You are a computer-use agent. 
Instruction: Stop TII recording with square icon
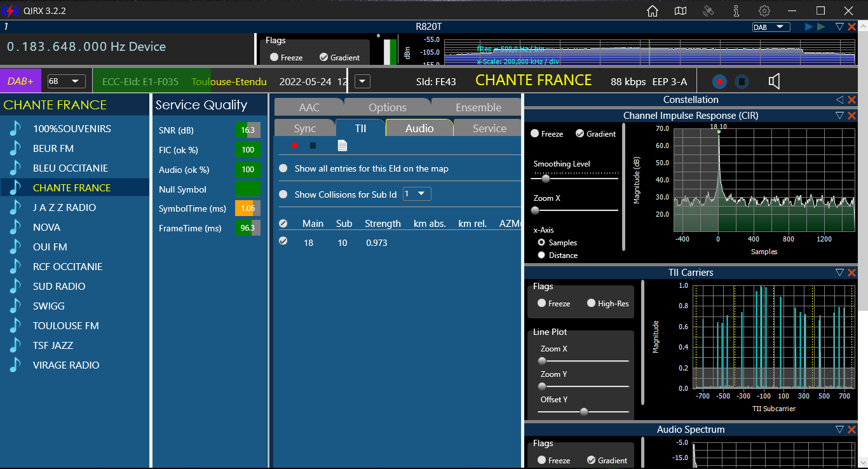313,146
